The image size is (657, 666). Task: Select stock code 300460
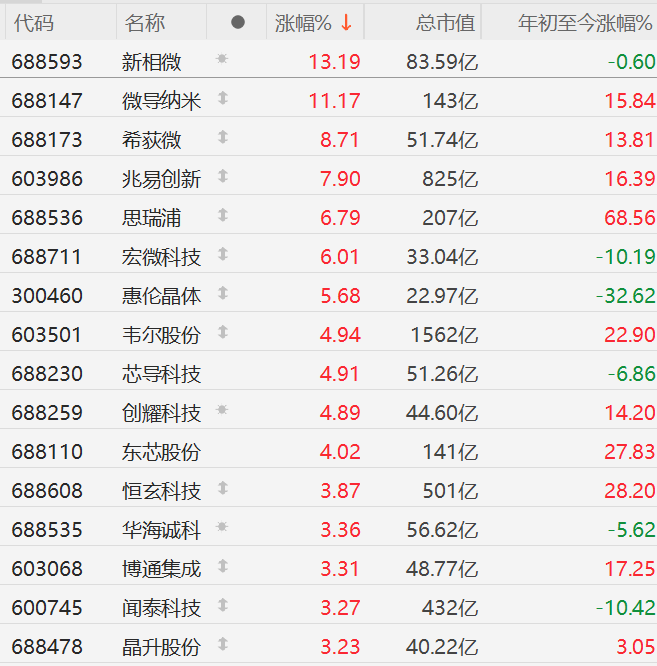[x=47, y=296]
